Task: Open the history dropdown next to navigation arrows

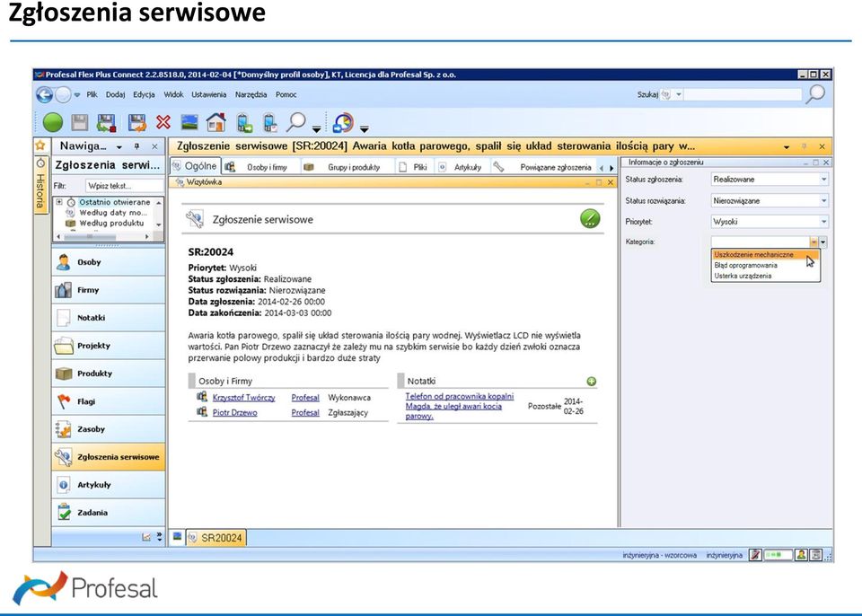Action: 77,95
